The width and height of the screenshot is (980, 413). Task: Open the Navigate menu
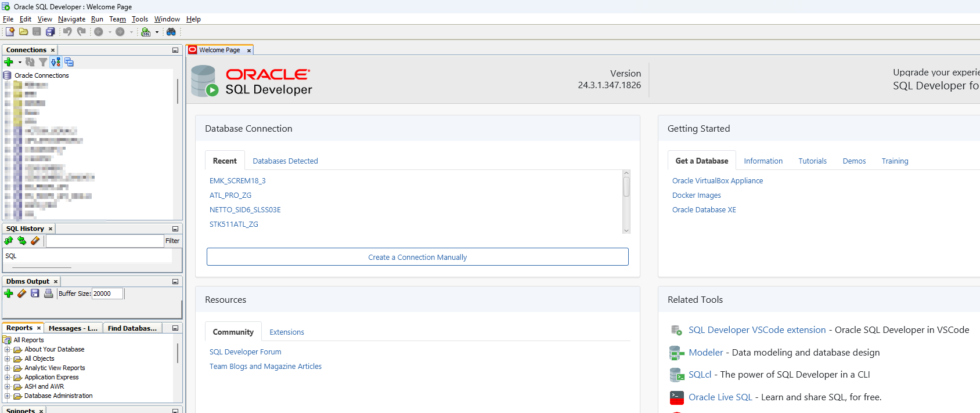tap(71, 19)
